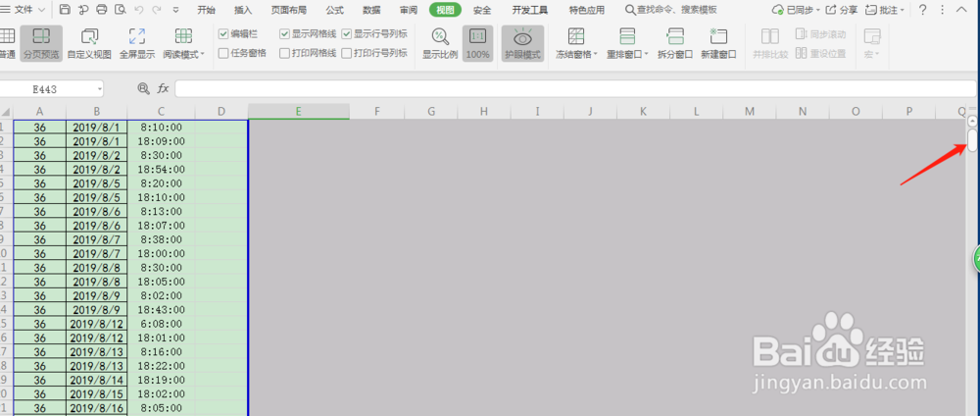The height and width of the screenshot is (416, 980).
Task: Open Print Preview from quick access toolbar
Action: [120, 10]
